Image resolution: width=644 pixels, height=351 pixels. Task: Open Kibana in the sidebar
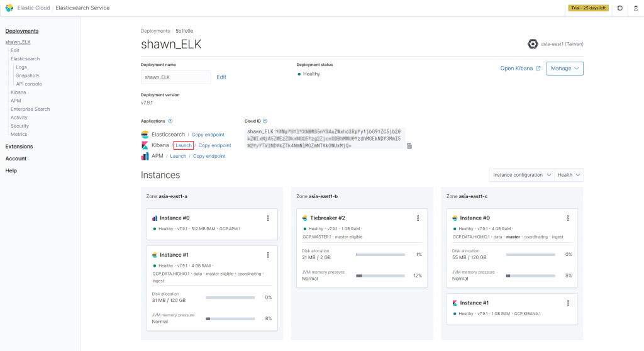18,92
